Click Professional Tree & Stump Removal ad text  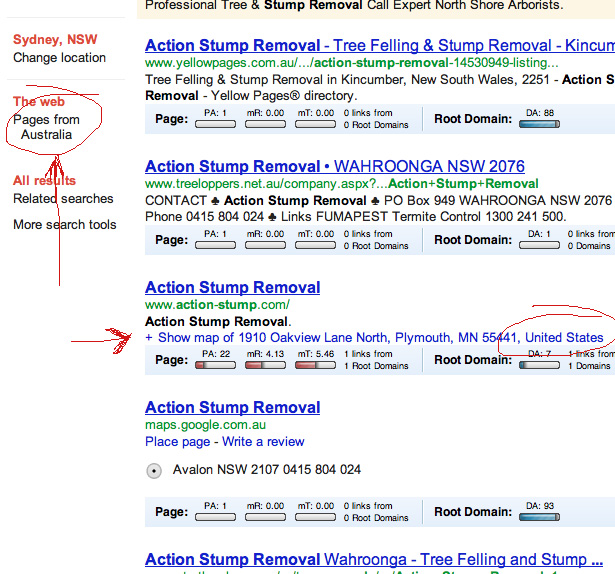click(x=354, y=5)
